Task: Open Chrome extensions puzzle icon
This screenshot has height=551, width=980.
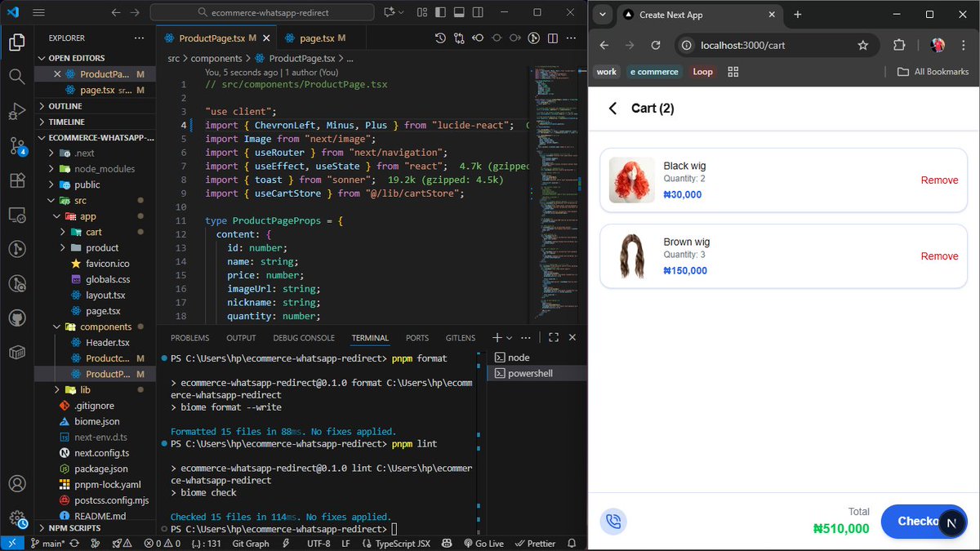Action: pyautogui.click(x=899, y=45)
